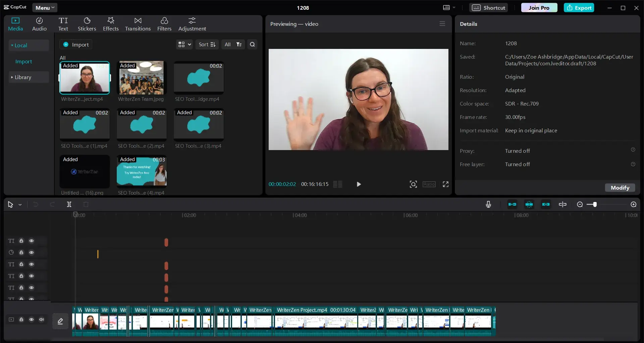Image resolution: width=644 pixels, height=343 pixels.
Task: Click the Import media button
Action: coord(76,45)
